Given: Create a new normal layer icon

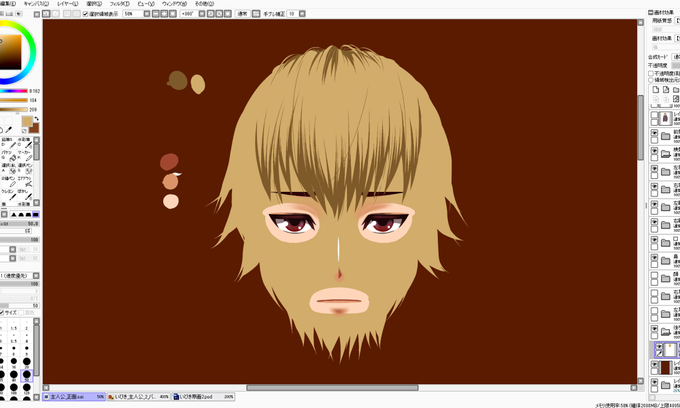Looking at the screenshot, I should 655,89.
